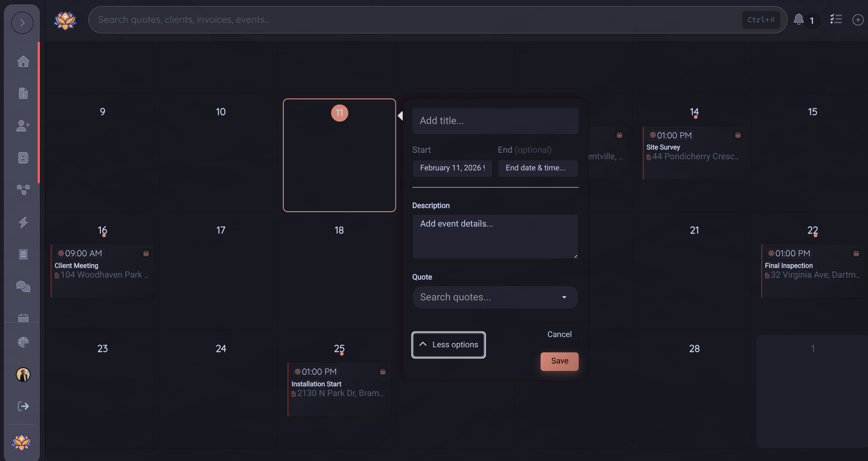Check notifications via the bell icon
868x461 pixels.
(798, 19)
